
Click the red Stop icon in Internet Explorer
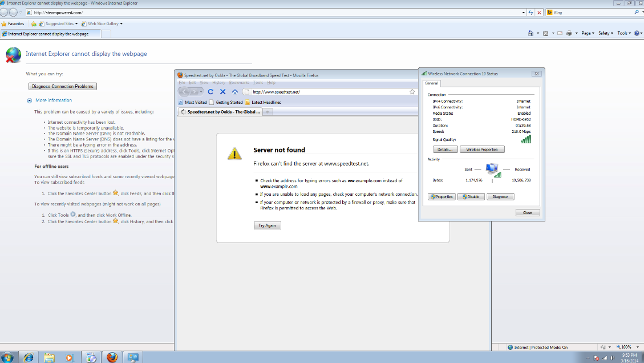tap(539, 13)
